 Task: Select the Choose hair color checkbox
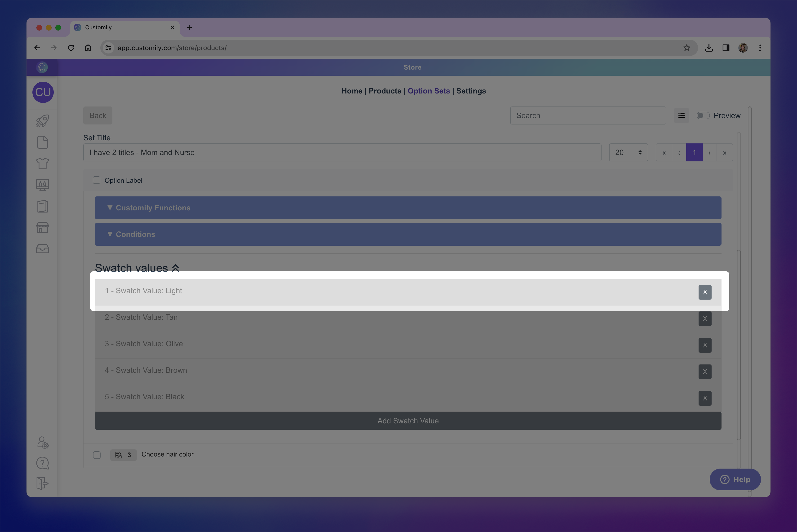tap(97, 455)
